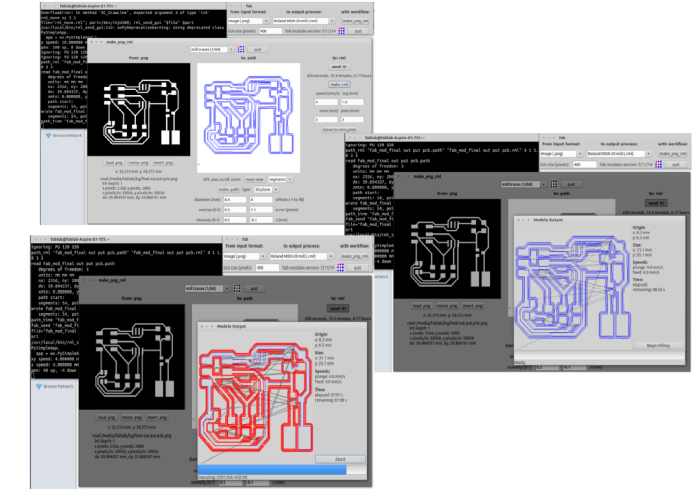Click quit in the right screenshot's fab window
This screenshot has width=700, height=500.
(x=675, y=164)
